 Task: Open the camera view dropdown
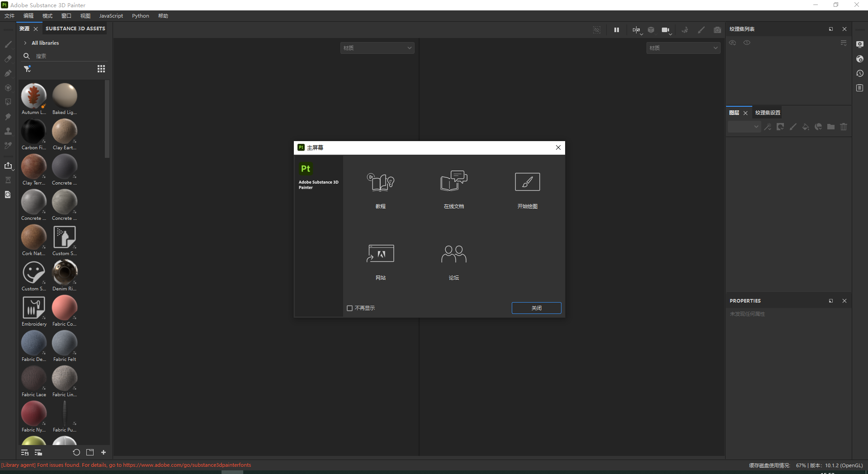666,30
